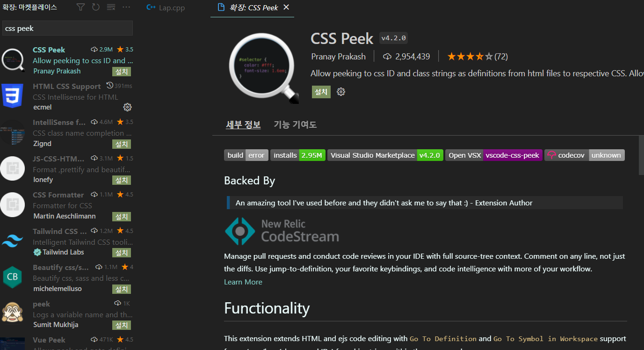Install the Zignd IntelliSense extension
This screenshot has width=644, height=350.
[122, 144]
